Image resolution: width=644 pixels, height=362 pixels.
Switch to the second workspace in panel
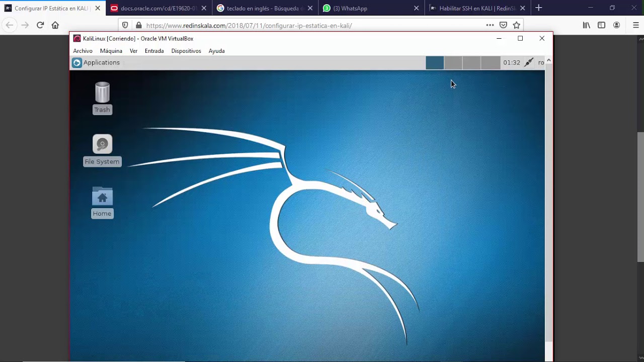(x=453, y=62)
